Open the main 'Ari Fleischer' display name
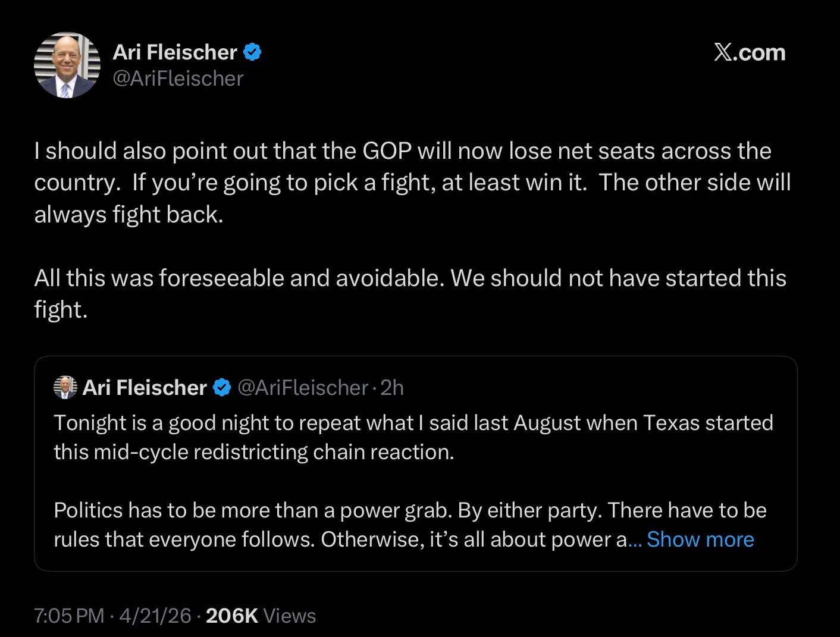Viewport: 840px width, 637px height. click(175, 52)
